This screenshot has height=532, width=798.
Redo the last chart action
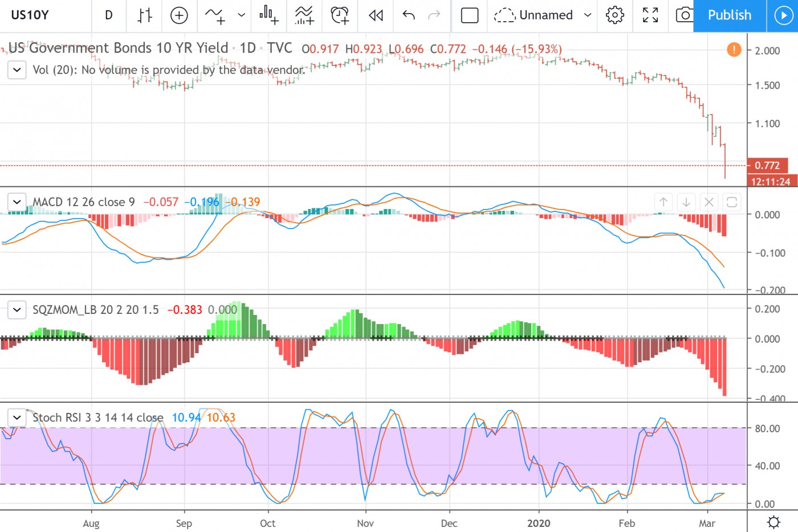[x=434, y=15]
